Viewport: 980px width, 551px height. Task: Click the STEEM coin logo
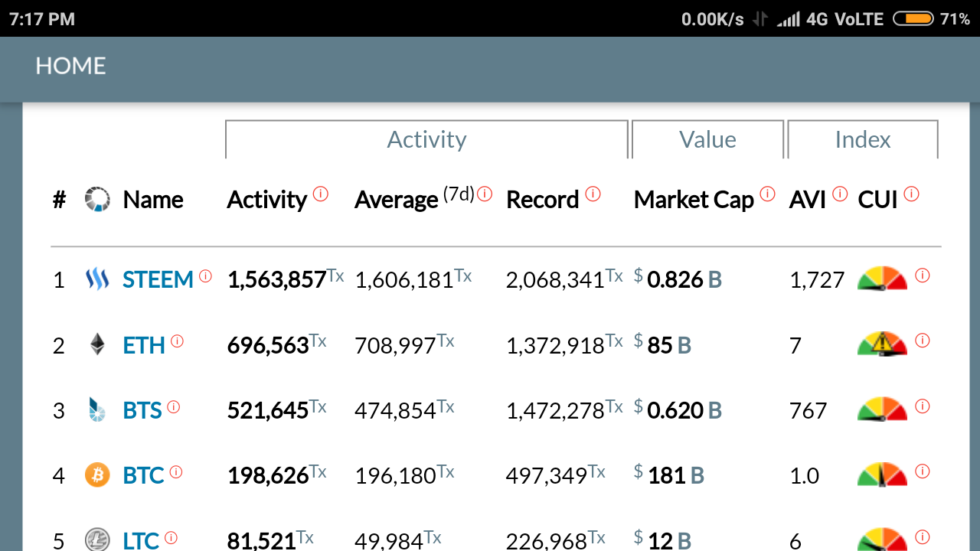(x=97, y=279)
